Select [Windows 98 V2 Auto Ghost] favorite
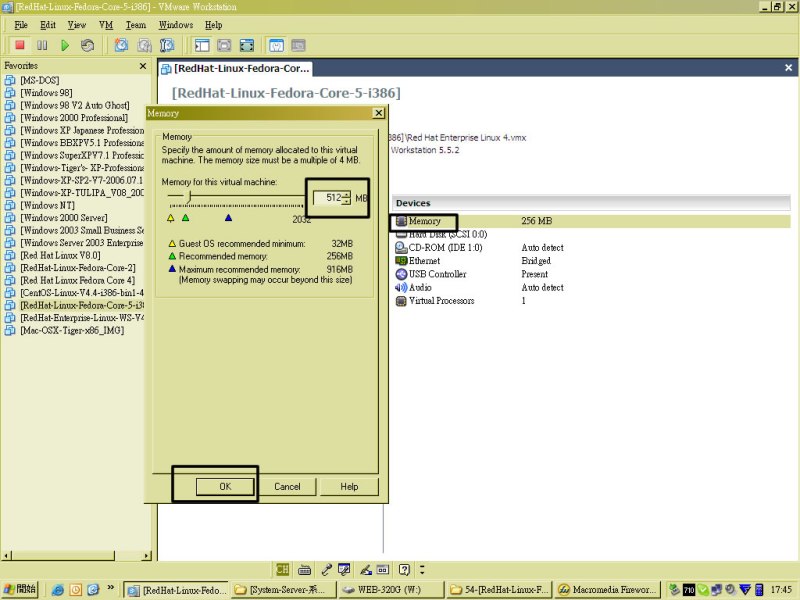This screenshot has height=600, width=800. pyautogui.click(x=75, y=105)
